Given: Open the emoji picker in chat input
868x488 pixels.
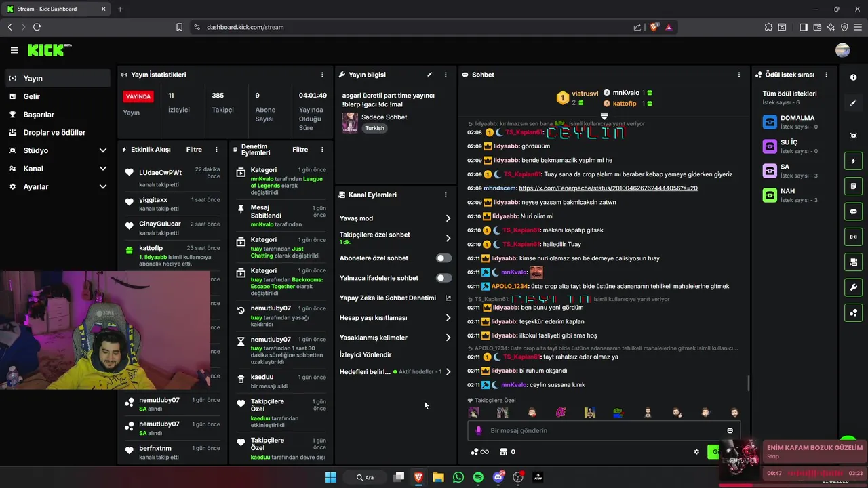Looking at the screenshot, I should coord(730,430).
